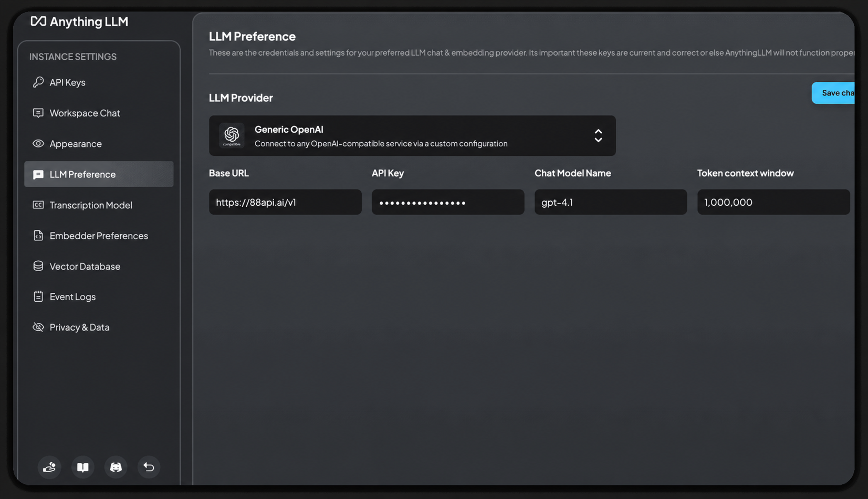Click the Privacy & Data crossed-eye icon
The height and width of the screenshot is (499, 868).
pyautogui.click(x=38, y=327)
